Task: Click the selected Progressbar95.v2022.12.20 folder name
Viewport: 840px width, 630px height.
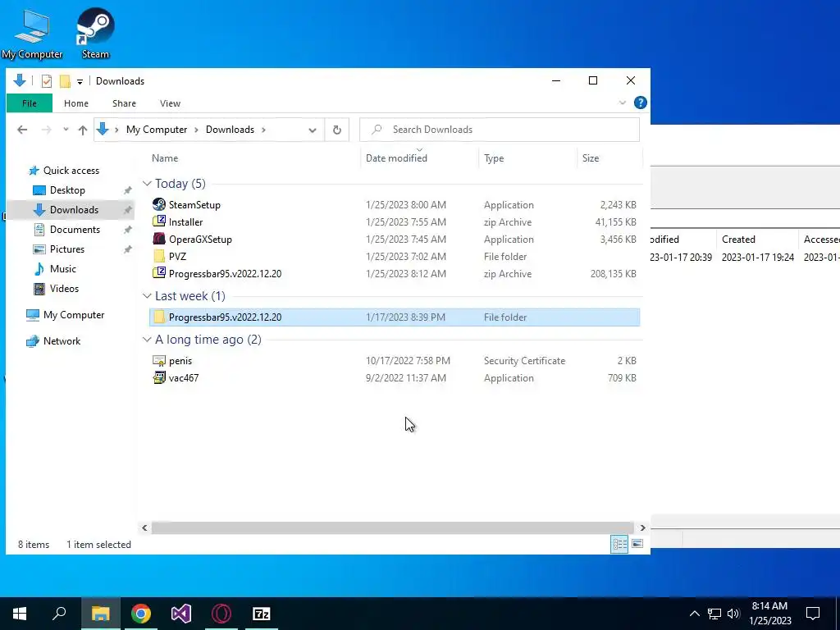Action: coord(225,317)
